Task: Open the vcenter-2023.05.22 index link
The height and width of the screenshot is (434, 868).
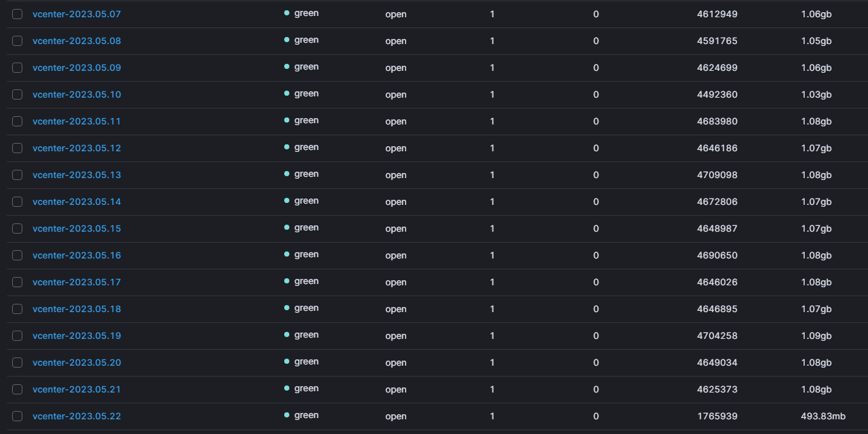Action: 77,416
